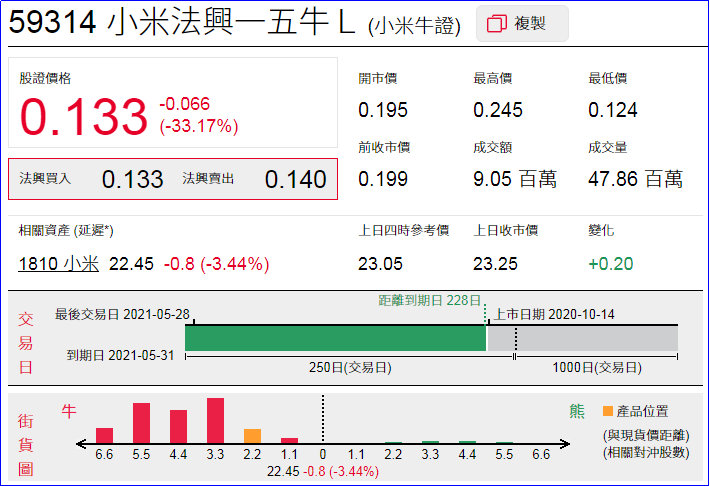The image size is (710, 486).
Task: Click the 街貨圖 section label
Action: point(26,444)
